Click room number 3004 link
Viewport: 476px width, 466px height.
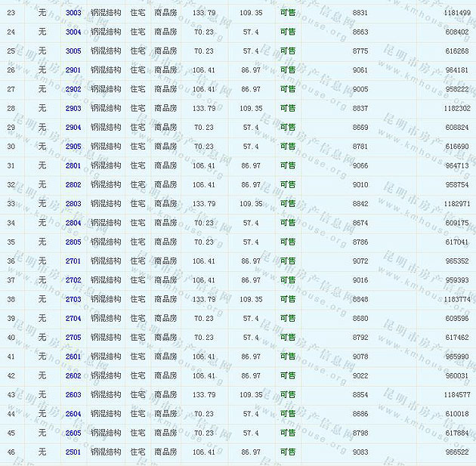73,32
